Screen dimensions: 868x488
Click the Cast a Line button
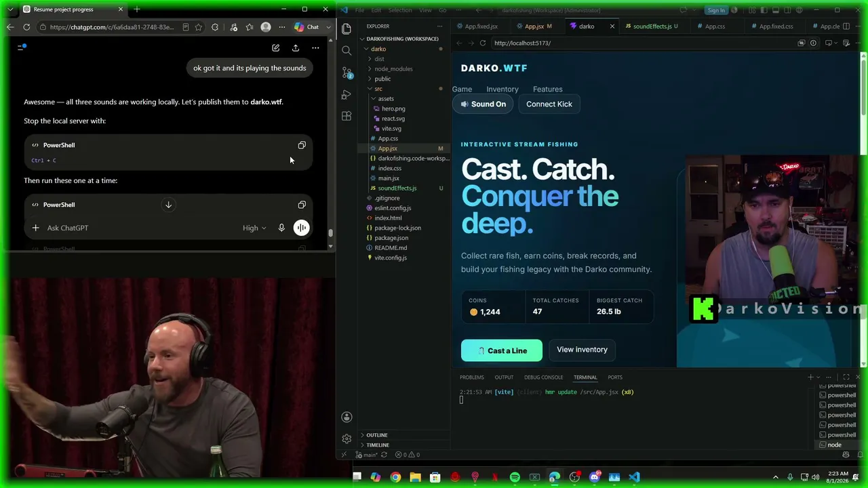[x=502, y=350]
